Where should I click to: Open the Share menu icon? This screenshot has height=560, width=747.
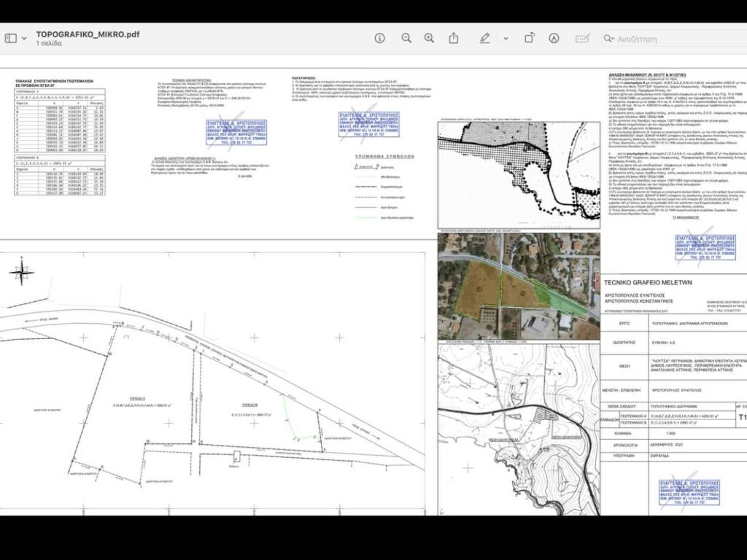click(x=454, y=38)
